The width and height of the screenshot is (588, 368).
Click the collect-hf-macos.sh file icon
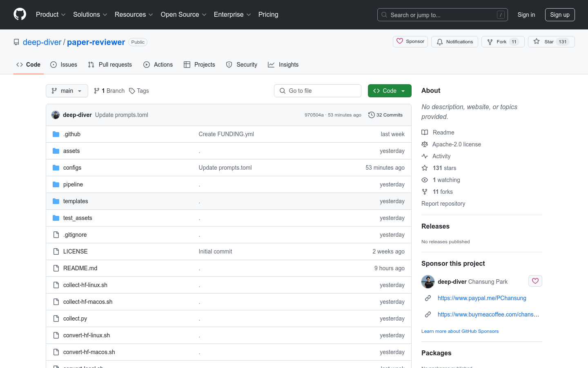coord(56,302)
